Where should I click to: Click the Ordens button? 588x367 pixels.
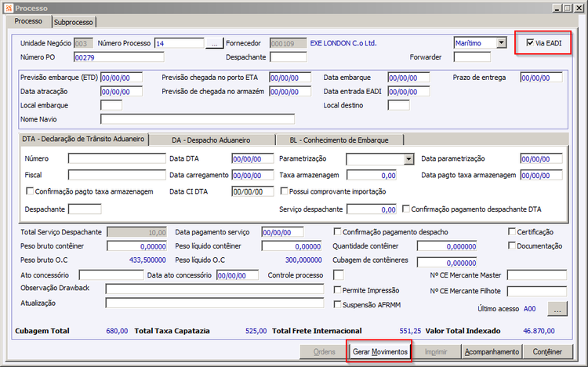click(x=324, y=351)
